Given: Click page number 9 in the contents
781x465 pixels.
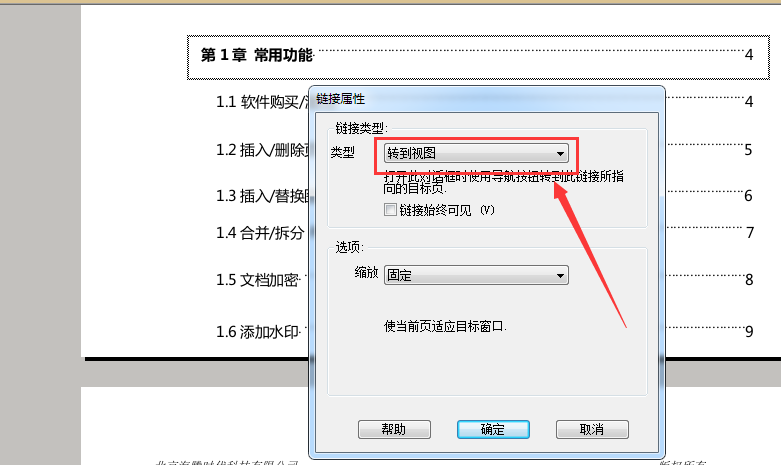Looking at the screenshot, I should 749,332.
